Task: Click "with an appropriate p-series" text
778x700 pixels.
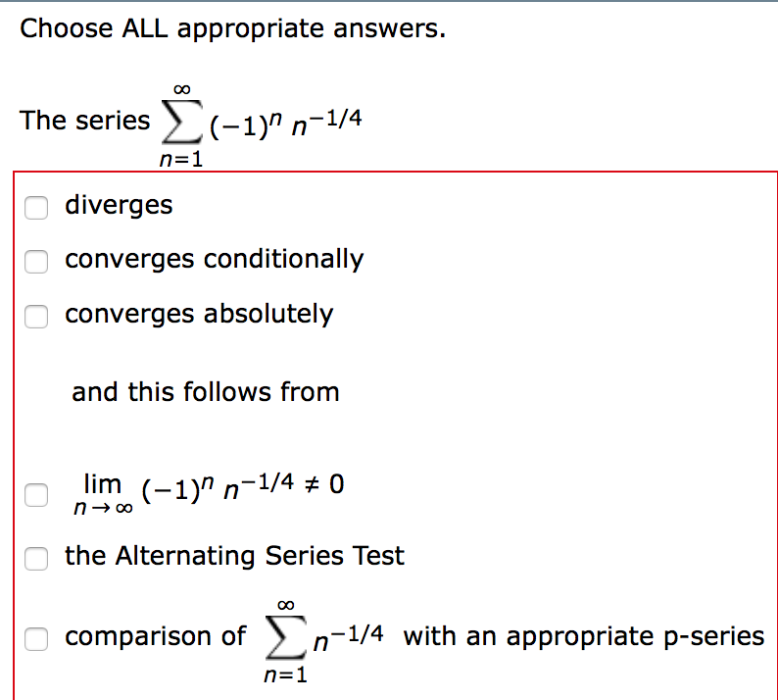Action: (583, 636)
